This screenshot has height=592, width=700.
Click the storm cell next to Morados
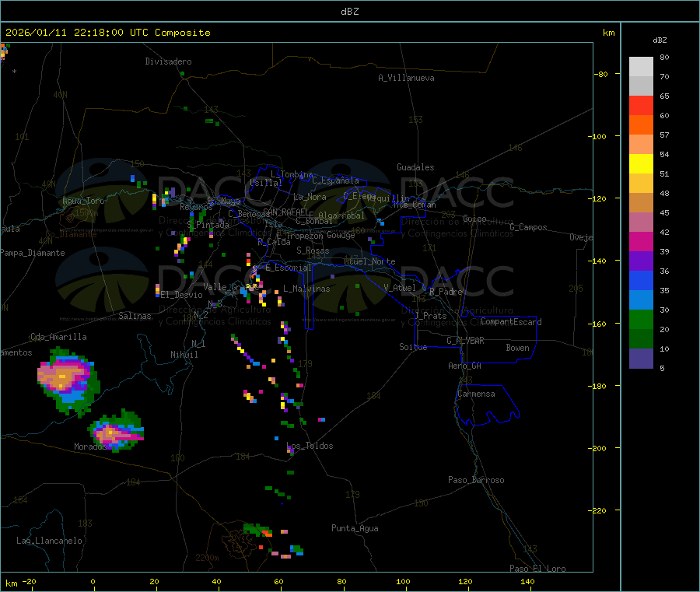[x=117, y=432]
